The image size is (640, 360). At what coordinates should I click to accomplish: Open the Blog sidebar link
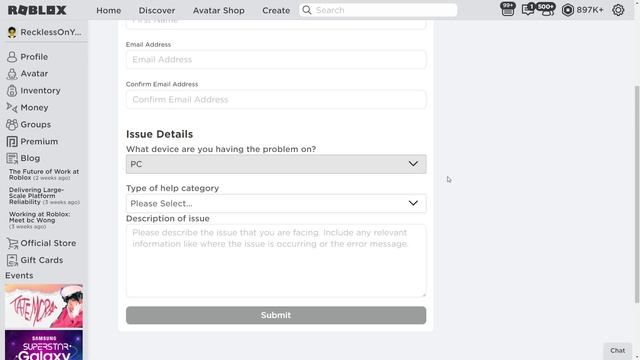point(30,158)
